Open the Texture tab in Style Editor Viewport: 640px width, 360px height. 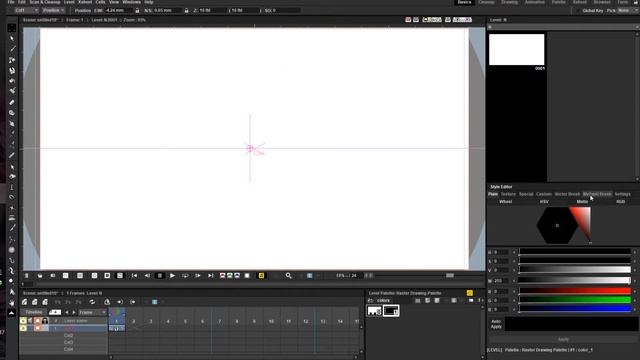coord(508,194)
